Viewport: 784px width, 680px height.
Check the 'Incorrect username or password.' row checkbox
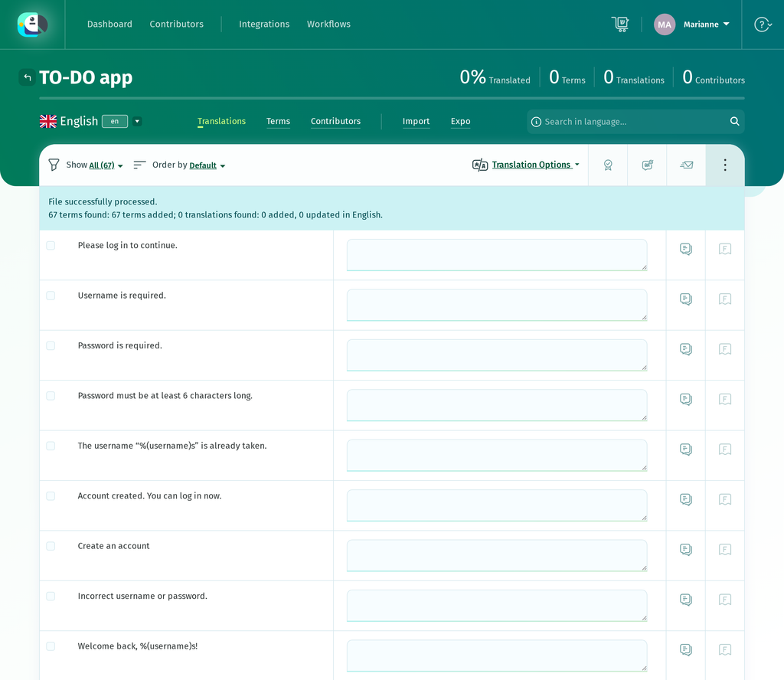(x=51, y=596)
